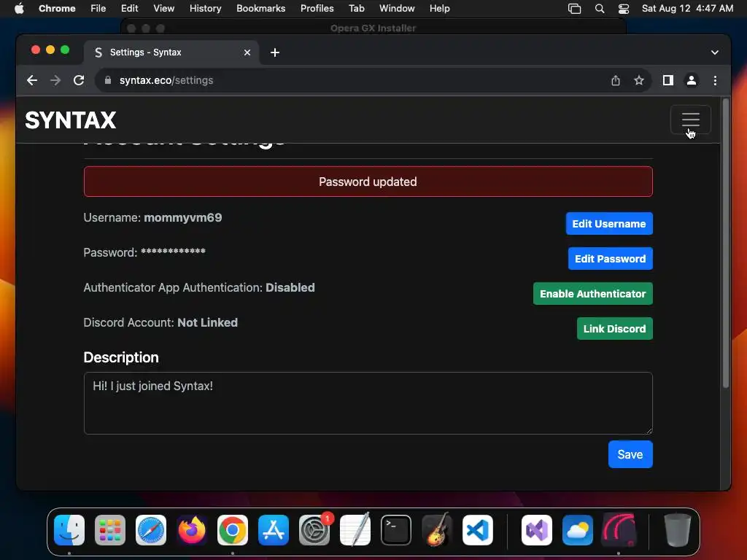
Task: Open the Chrome profile icon
Action: click(x=692, y=80)
